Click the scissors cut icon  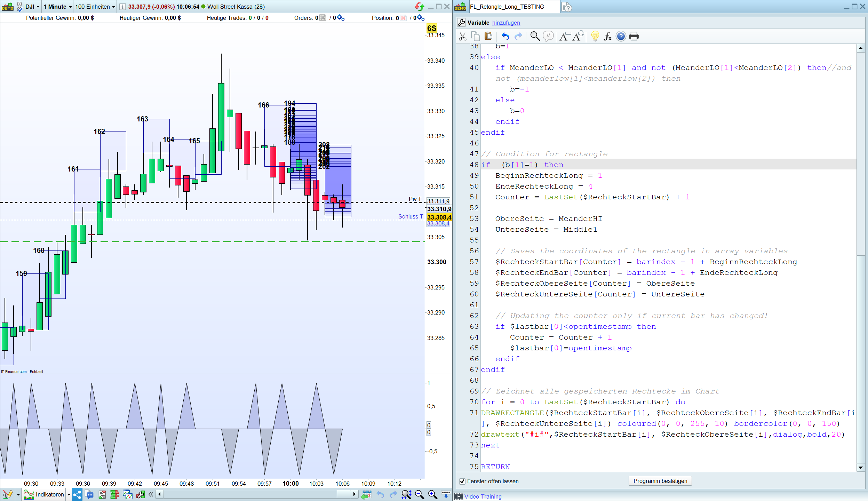pos(462,37)
